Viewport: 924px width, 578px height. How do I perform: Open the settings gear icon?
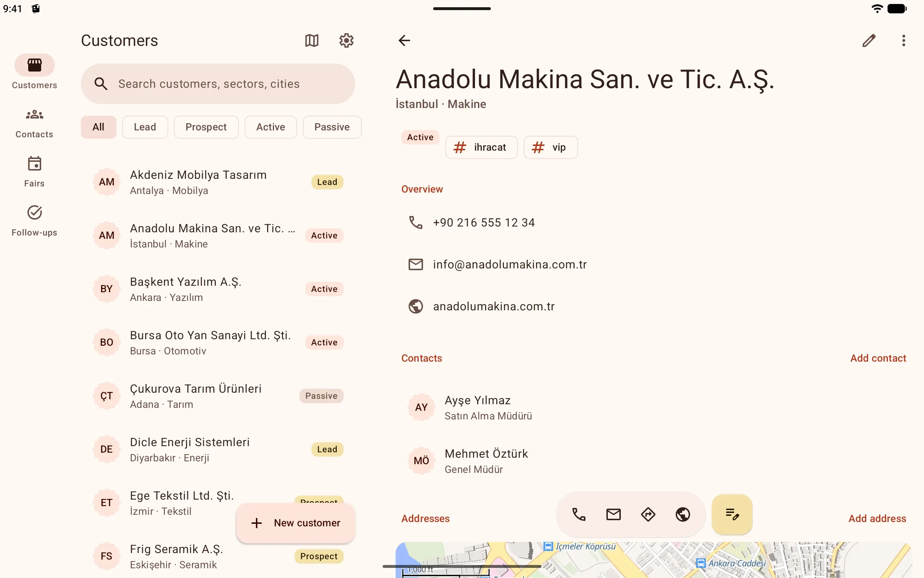click(x=346, y=40)
